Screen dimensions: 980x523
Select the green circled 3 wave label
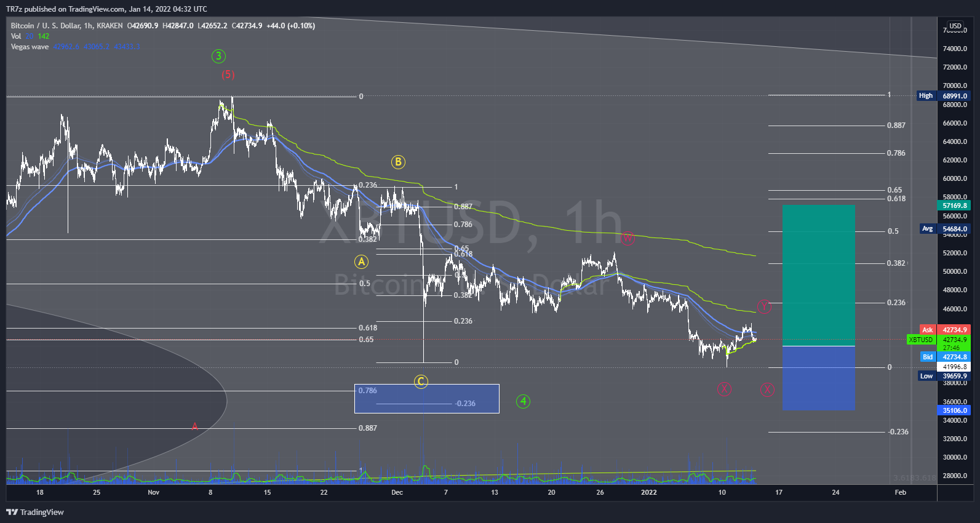pyautogui.click(x=218, y=57)
